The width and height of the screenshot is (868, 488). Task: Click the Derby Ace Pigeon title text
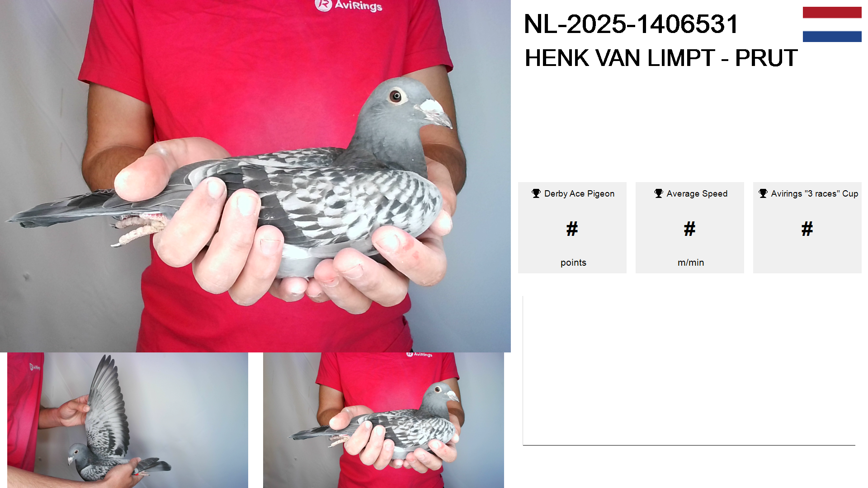point(579,193)
